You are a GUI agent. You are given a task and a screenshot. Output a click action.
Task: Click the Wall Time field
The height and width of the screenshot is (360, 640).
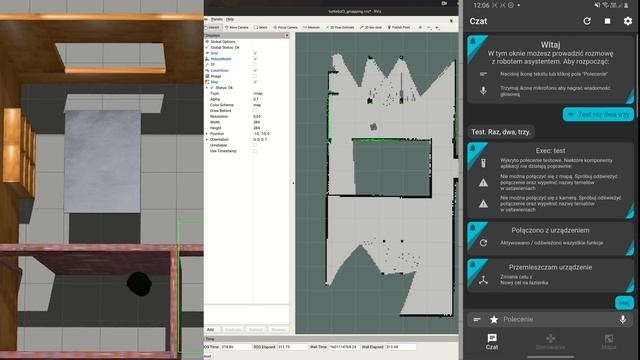click(344, 347)
